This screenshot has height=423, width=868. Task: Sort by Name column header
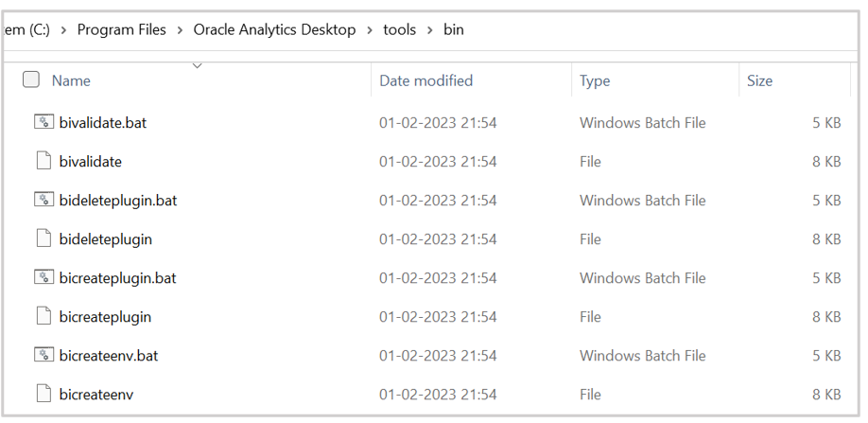pyautogui.click(x=71, y=80)
